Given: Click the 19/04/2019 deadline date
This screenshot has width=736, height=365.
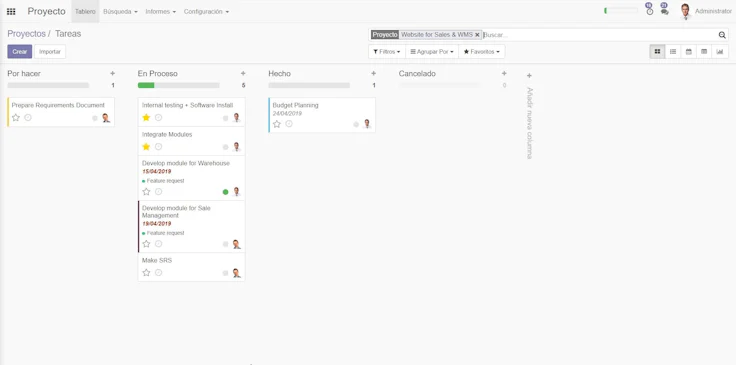Looking at the screenshot, I should (157, 224).
